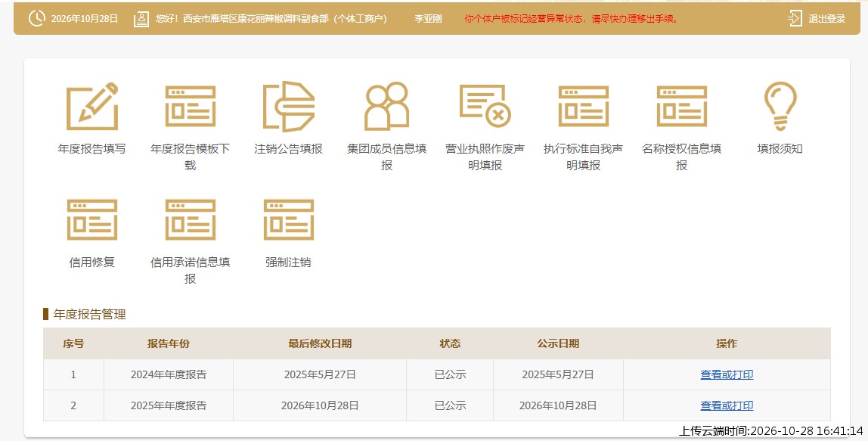Click the 2025年5月27日 last-modified date cell

[x=320, y=374]
